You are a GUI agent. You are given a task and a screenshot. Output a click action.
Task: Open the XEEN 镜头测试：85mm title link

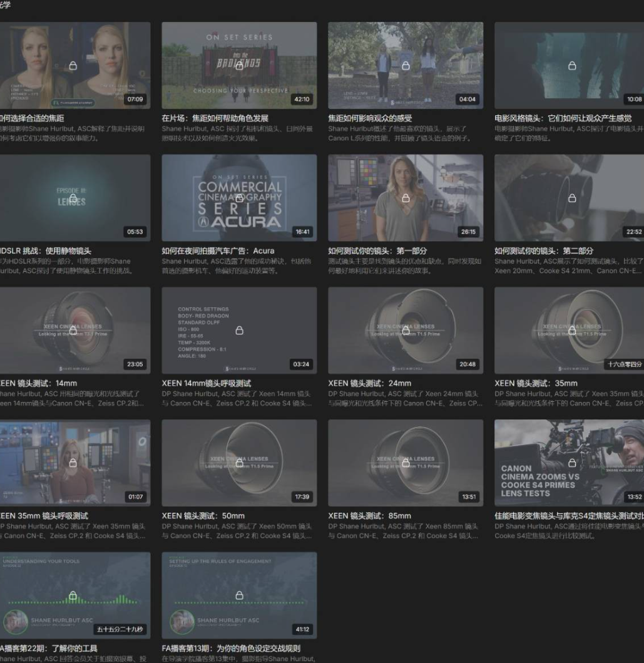coord(369,516)
